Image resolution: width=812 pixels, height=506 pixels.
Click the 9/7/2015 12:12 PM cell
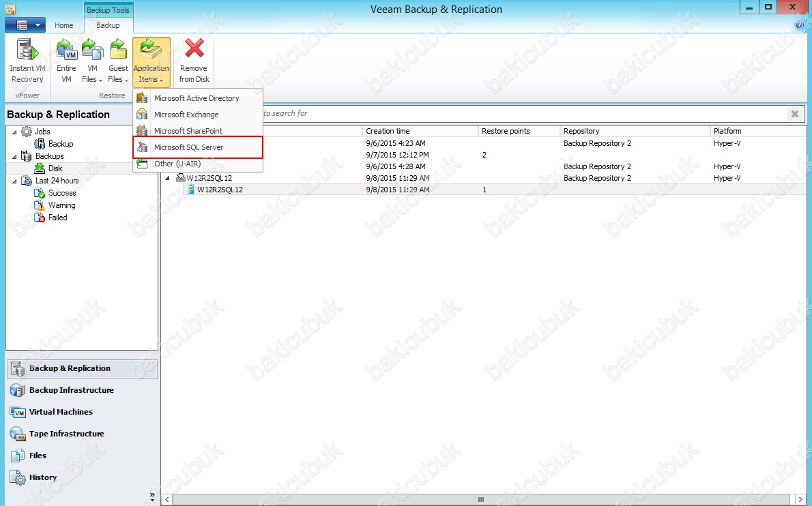[x=397, y=155]
